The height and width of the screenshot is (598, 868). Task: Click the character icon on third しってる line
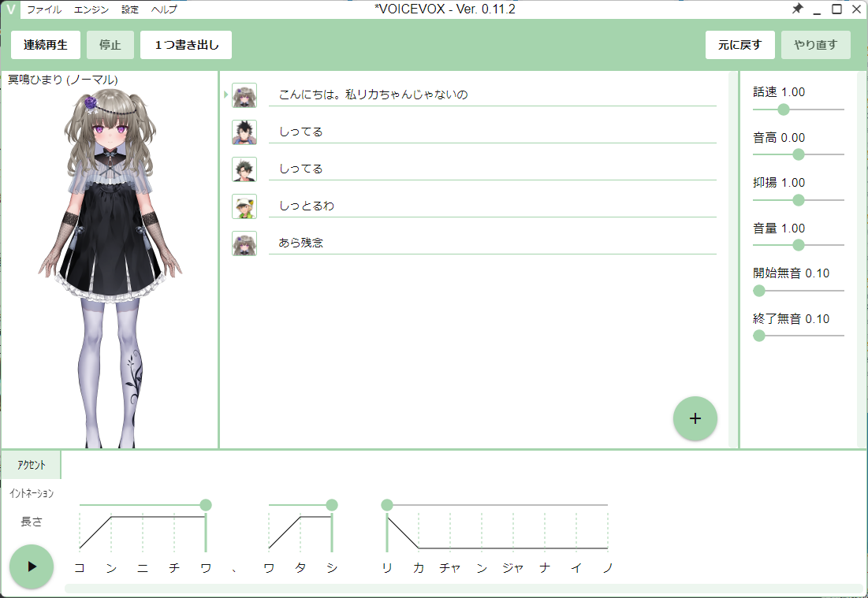pyautogui.click(x=244, y=169)
